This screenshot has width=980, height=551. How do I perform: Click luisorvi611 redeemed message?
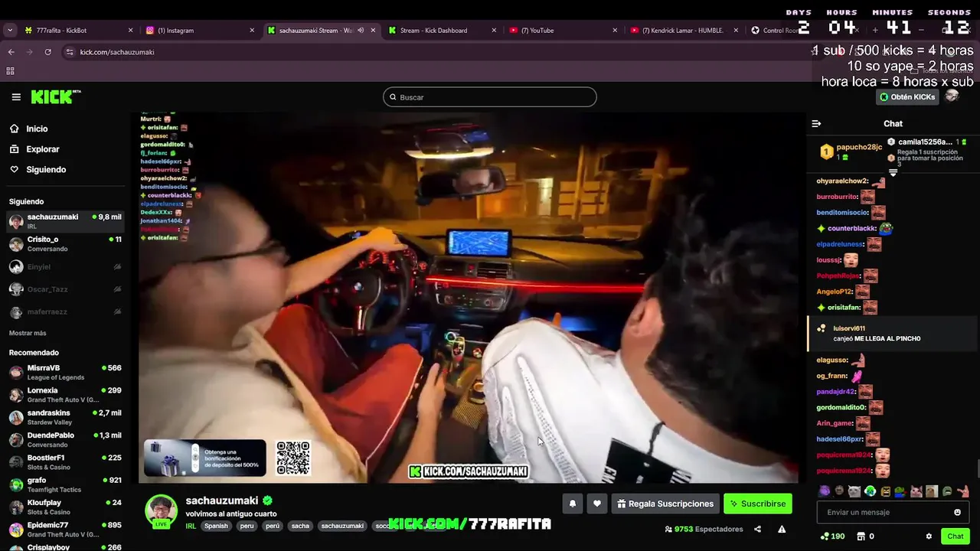click(x=892, y=333)
